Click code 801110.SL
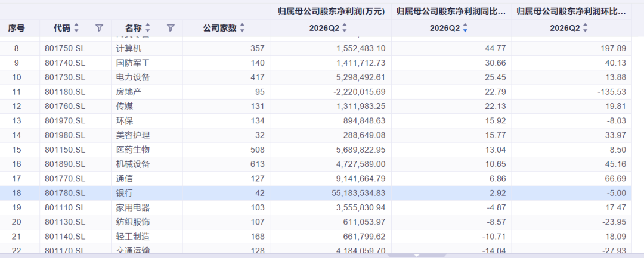Viewport: 644px width, 258px height. [x=65, y=207]
